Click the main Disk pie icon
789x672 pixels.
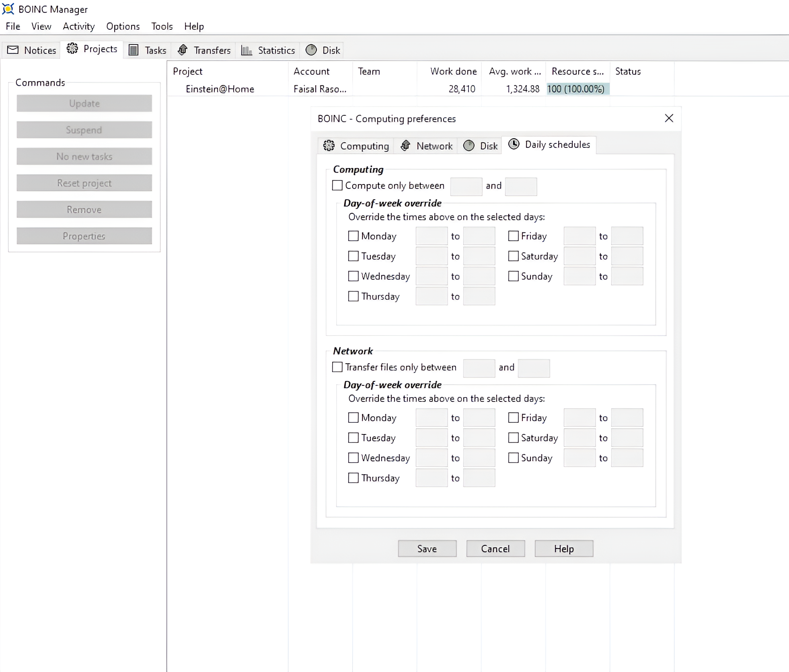[311, 50]
